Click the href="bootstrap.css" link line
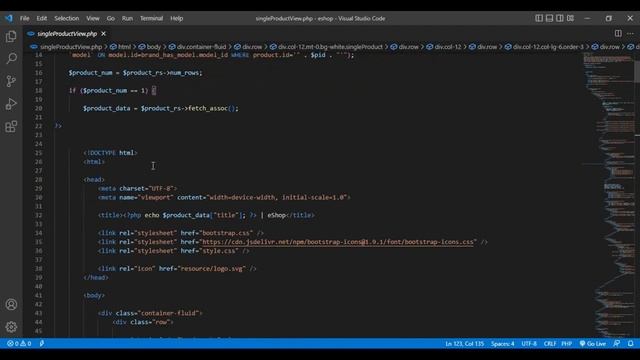Screen dimensions: 640x360 tap(181, 233)
